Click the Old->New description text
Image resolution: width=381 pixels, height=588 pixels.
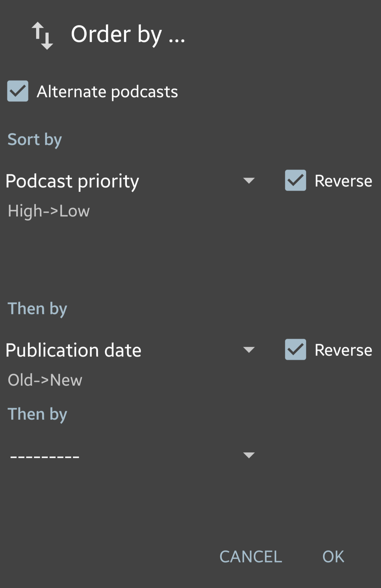pos(45,380)
